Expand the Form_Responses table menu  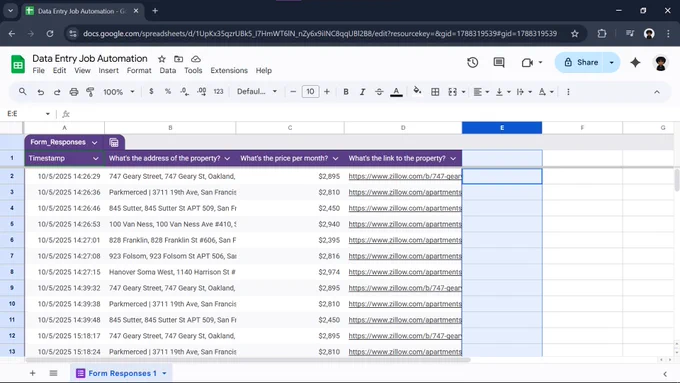coord(95,142)
